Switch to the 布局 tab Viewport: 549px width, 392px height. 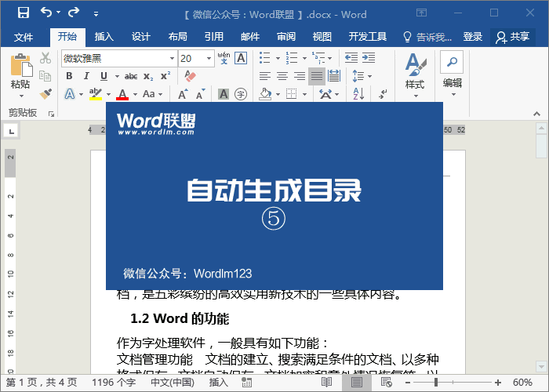click(177, 37)
